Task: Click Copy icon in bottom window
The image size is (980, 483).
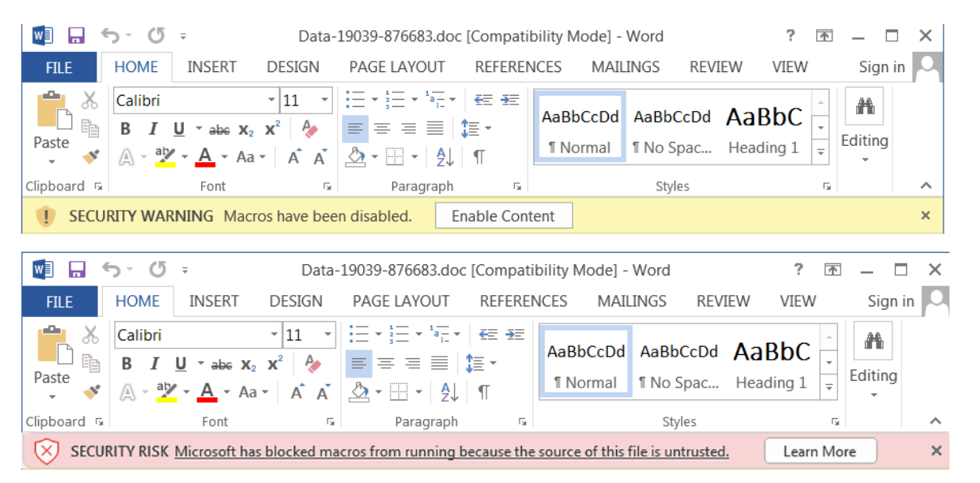Action: point(91,362)
